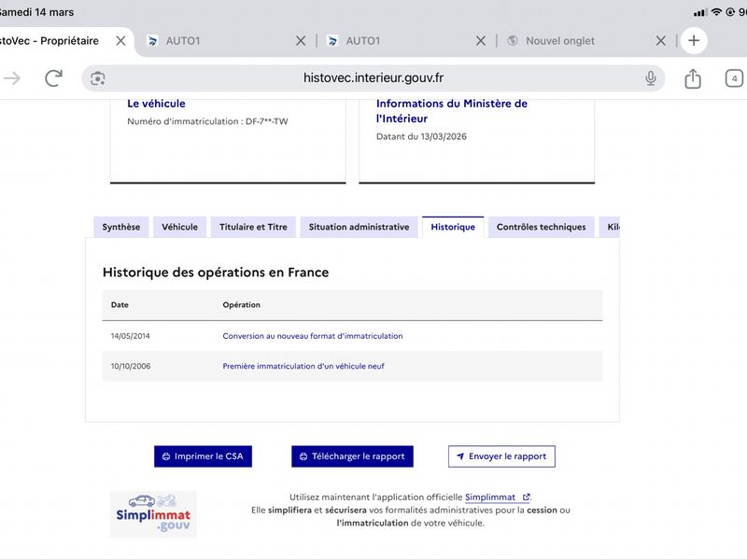Go forward with the arrow icon
The height and width of the screenshot is (560, 747).
pos(12,78)
